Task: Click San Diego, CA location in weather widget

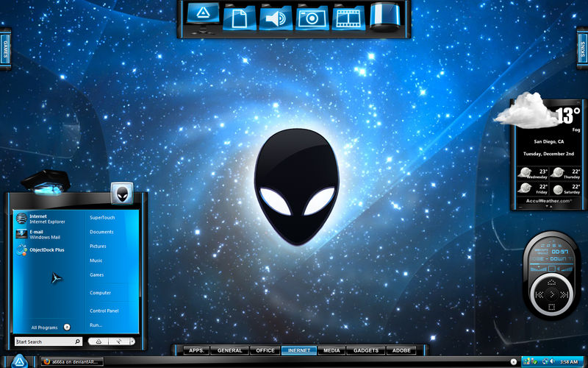Action: 549,141
